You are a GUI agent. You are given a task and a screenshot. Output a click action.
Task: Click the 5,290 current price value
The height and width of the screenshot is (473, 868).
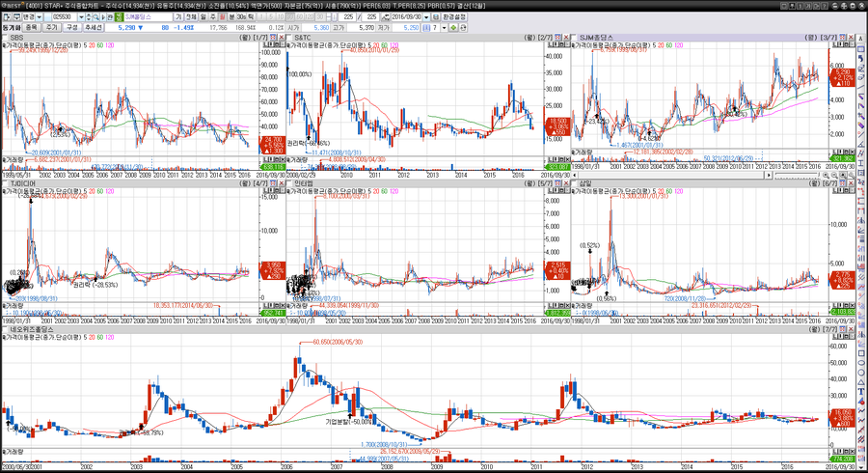coord(126,27)
